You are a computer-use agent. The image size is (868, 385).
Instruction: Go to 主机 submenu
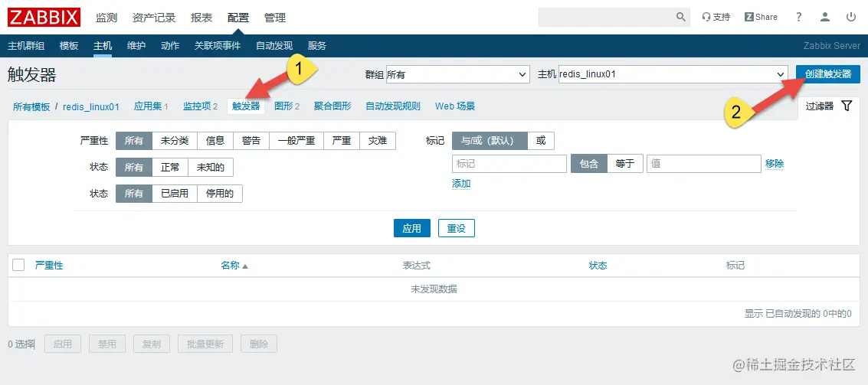click(103, 46)
